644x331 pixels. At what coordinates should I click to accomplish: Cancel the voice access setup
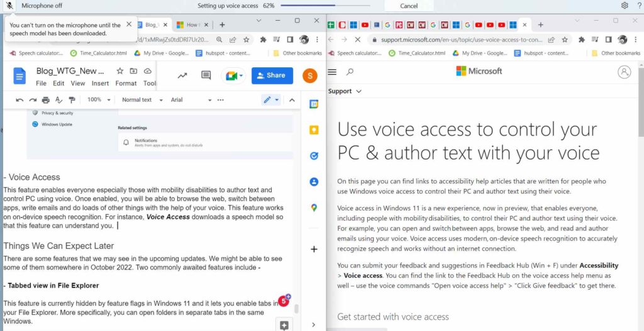tap(409, 6)
